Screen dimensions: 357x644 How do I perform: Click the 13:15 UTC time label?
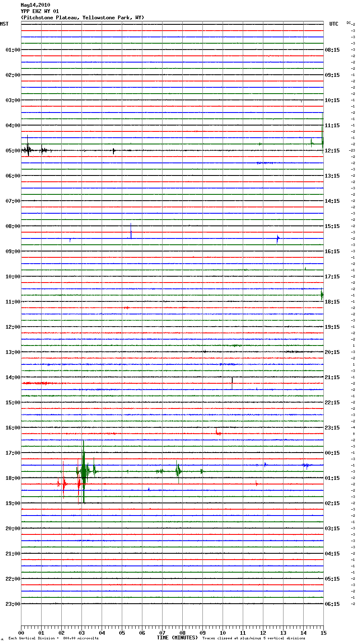[332, 176]
